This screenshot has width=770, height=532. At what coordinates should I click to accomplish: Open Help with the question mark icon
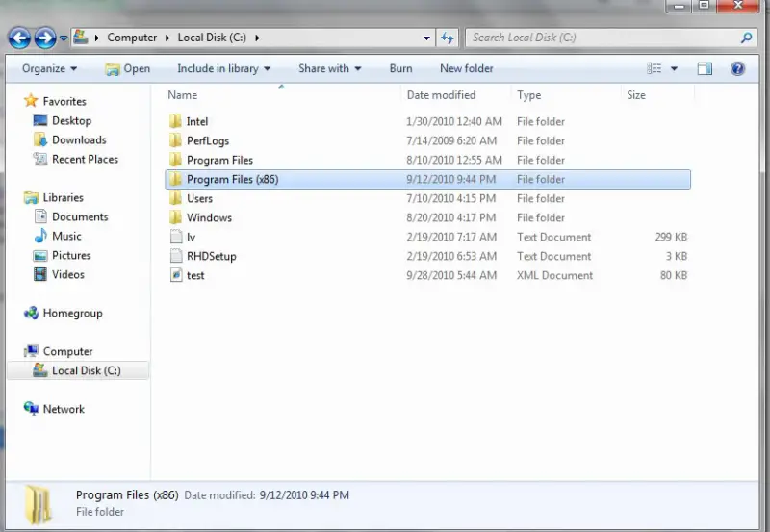coord(737,68)
